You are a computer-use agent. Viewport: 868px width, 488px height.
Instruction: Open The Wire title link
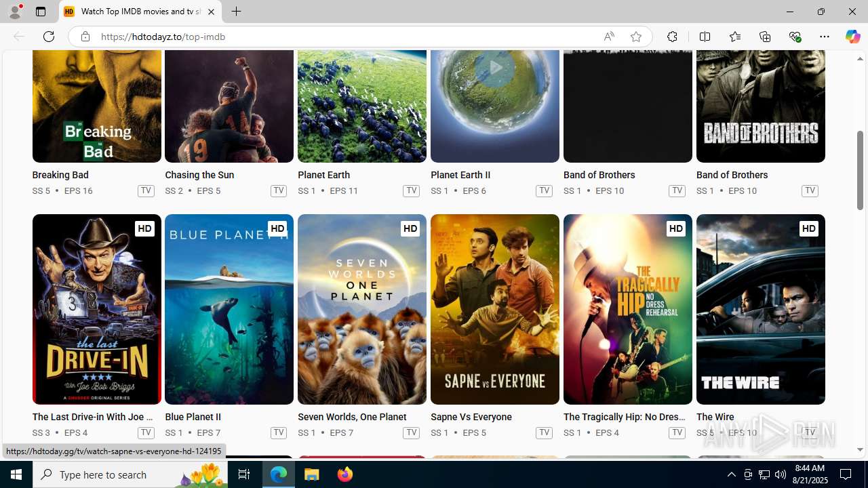(715, 417)
